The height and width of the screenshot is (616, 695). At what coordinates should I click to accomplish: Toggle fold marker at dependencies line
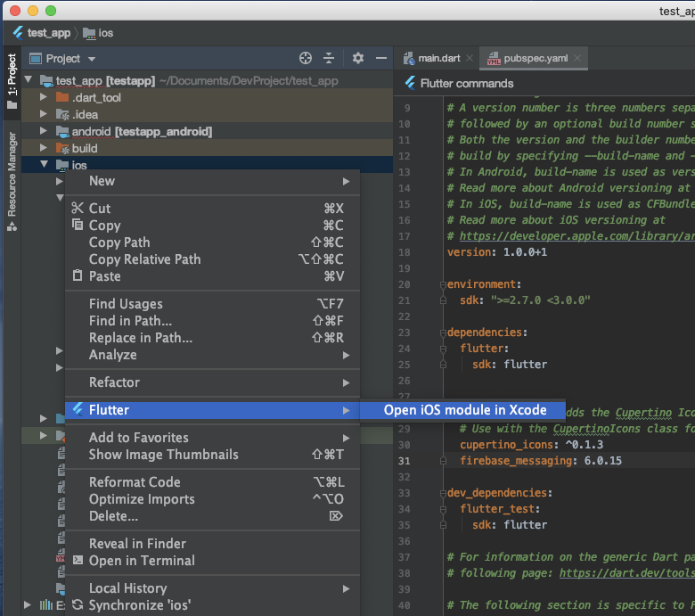(443, 333)
